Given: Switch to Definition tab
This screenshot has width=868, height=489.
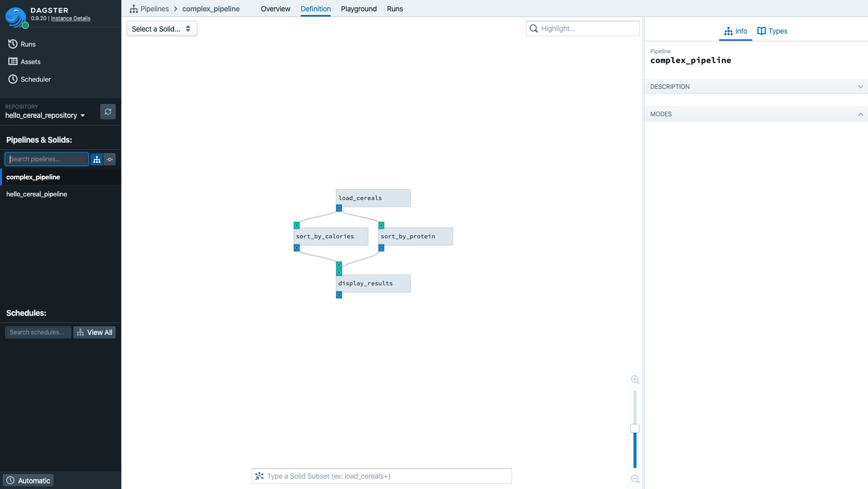Looking at the screenshot, I should pos(316,9).
